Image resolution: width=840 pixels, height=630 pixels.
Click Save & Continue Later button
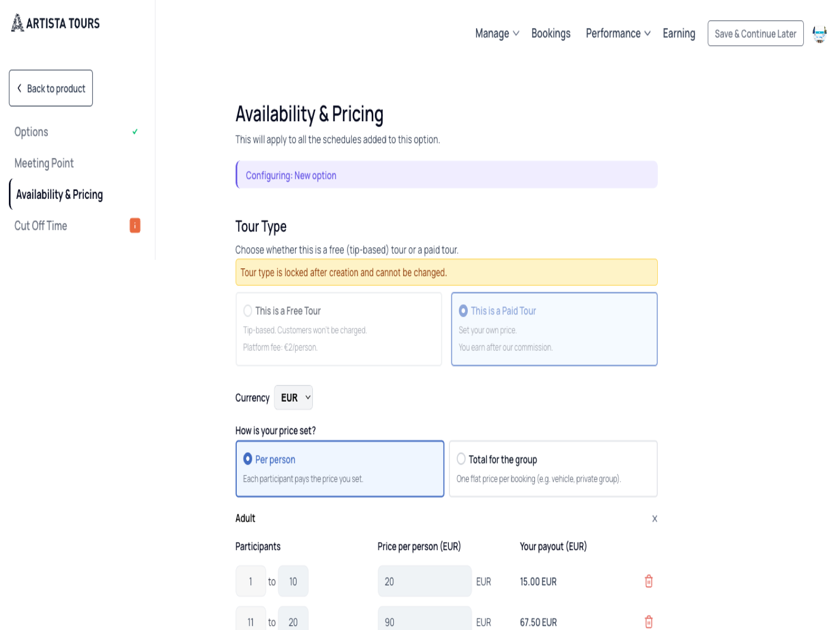pos(755,34)
